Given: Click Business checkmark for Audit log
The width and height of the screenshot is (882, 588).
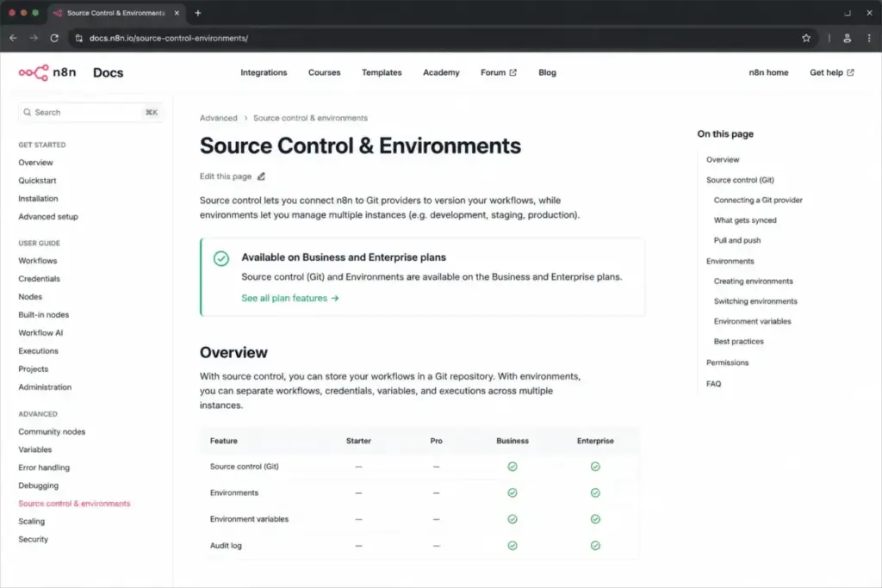Looking at the screenshot, I should point(512,546).
